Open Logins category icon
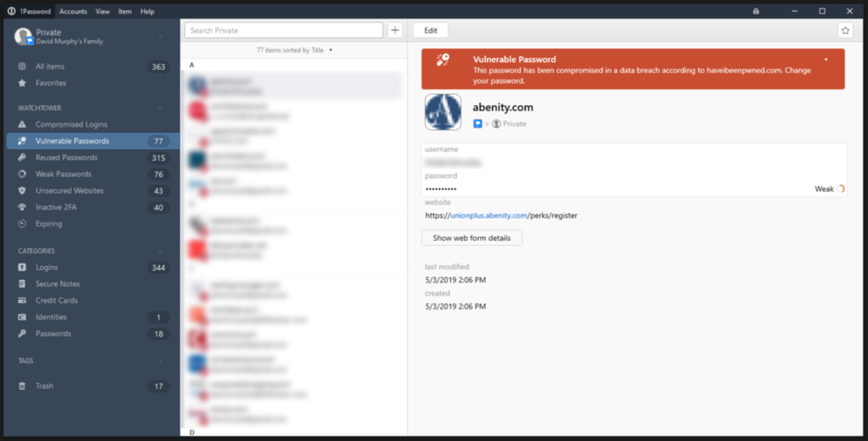The image size is (868, 441). 22,267
